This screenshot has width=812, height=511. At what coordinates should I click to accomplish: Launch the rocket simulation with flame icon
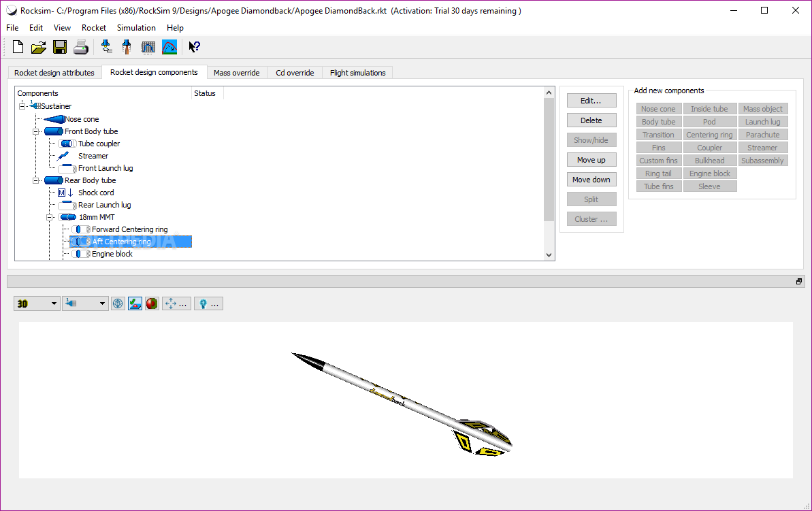[x=127, y=47]
